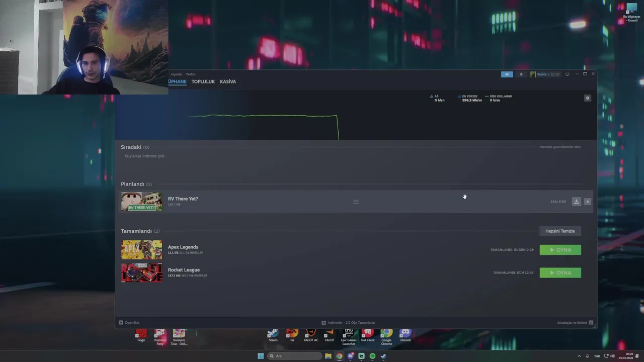Open Arkadaşlar ve Sohbet friends chat

pos(575,323)
